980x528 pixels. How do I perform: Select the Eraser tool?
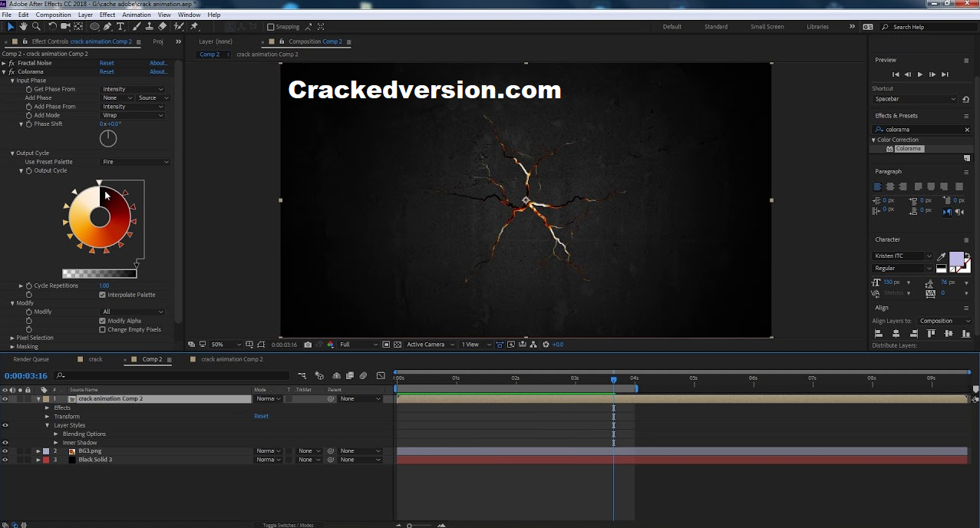[x=162, y=27]
